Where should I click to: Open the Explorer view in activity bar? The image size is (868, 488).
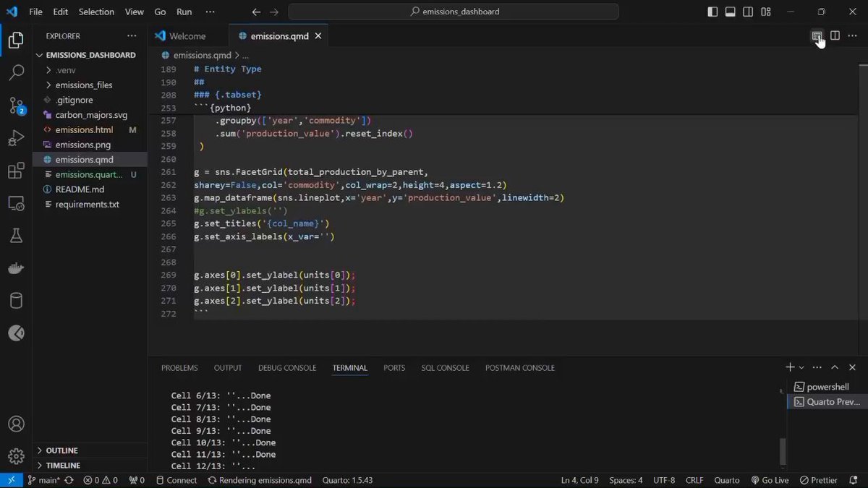16,40
